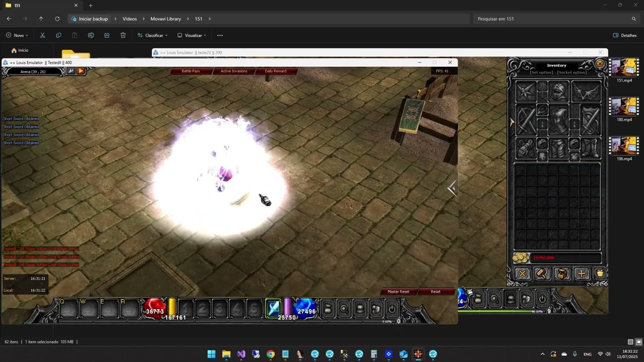Open a new Explorer tab with plus
This screenshot has width=644, height=362.
coord(91,6)
